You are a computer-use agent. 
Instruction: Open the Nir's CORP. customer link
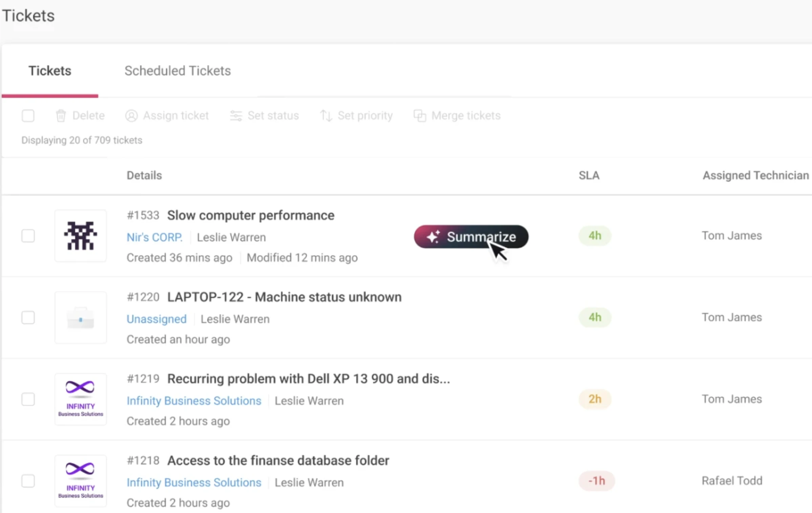tap(155, 237)
